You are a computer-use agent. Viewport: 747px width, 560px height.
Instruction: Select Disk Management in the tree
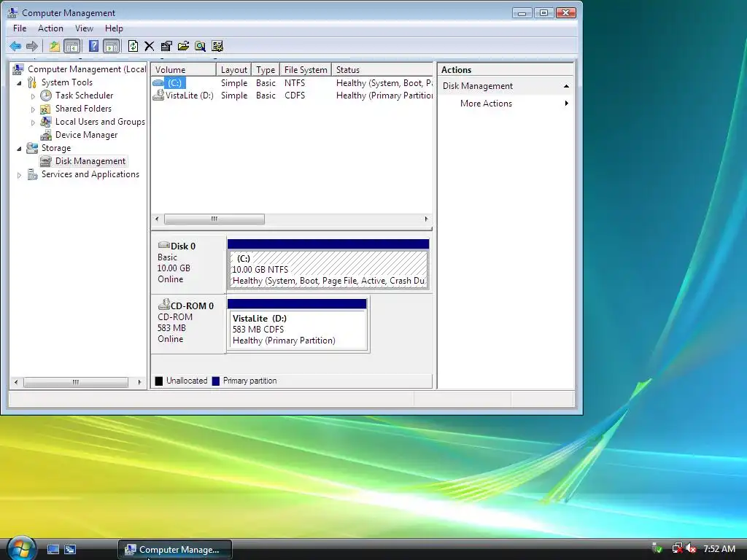pos(90,161)
